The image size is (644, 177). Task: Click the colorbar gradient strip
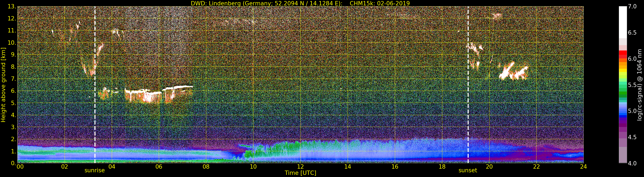[623, 85]
